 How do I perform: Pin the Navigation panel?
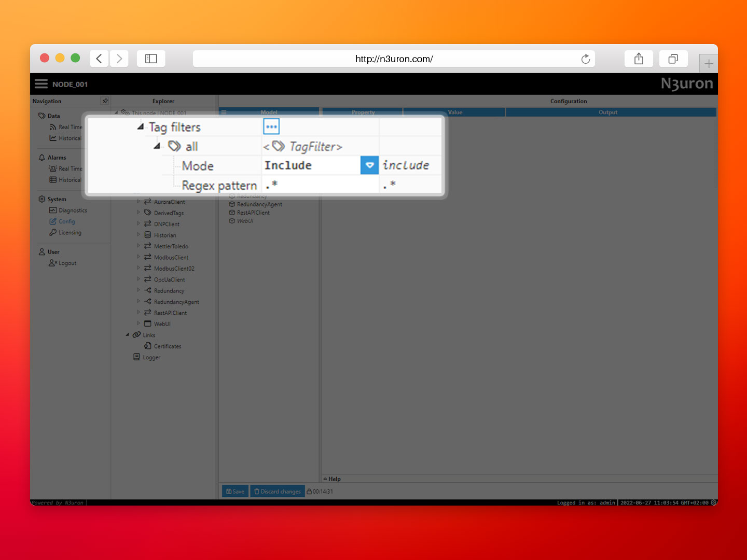[105, 101]
